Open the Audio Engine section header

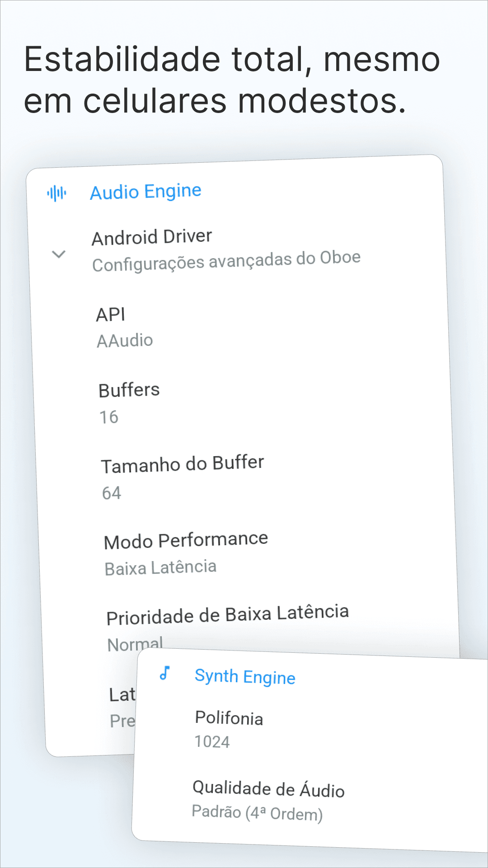coord(145,192)
